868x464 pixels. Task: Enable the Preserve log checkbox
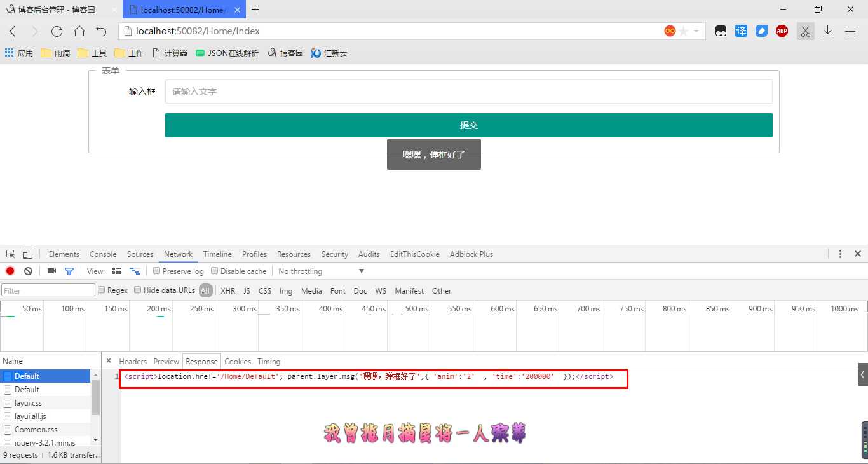157,271
